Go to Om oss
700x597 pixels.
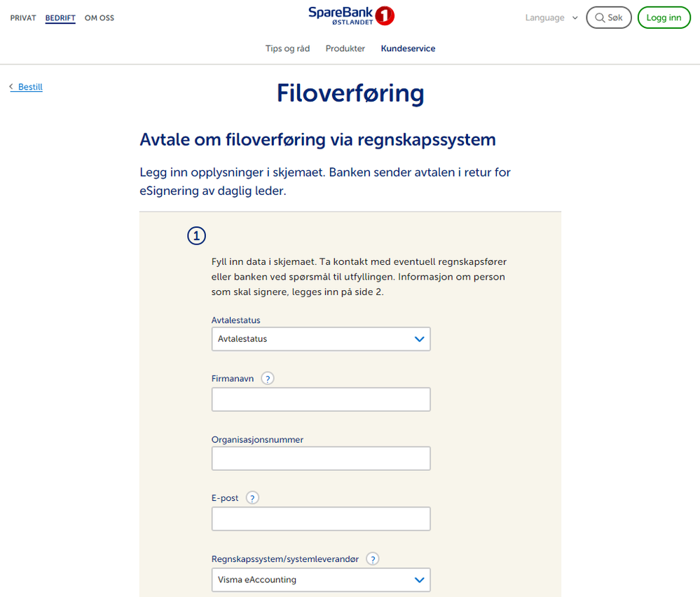click(x=99, y=18)
